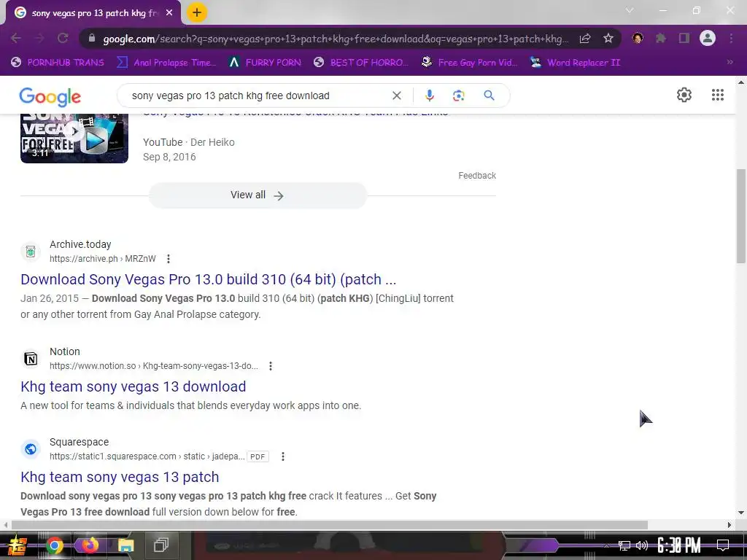
Task: Show hidden bookmarks with the chevron
Action: click(x=729, y=63)
